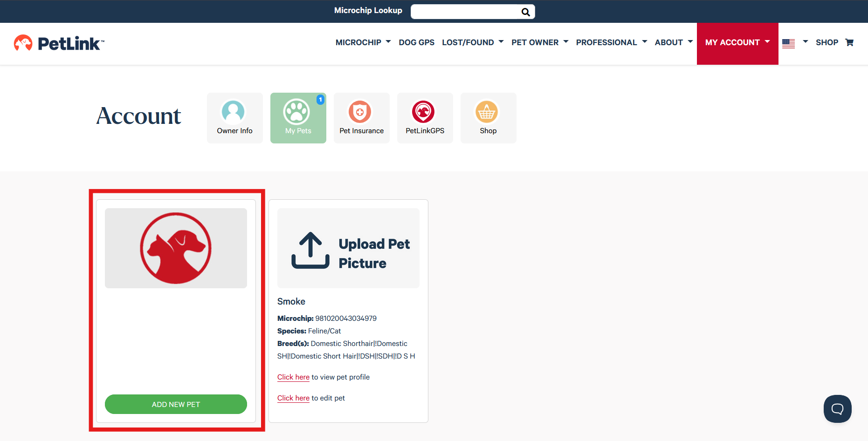Switch to the Pet Insurance tab label
868x441 pixels.
362,131
